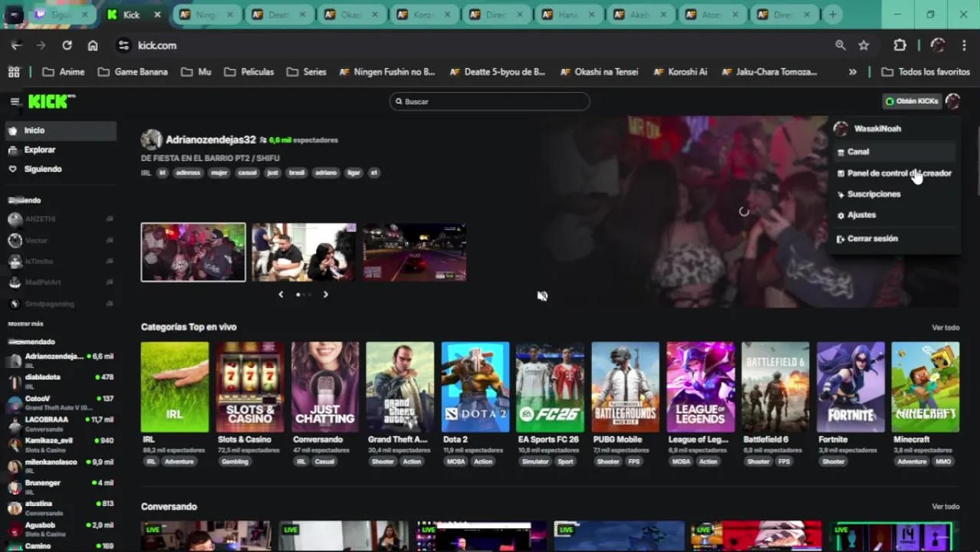Open the PUBG Mobile category card
The height and width of the screenshot is (552, 980).
click(x=625, y=387)
